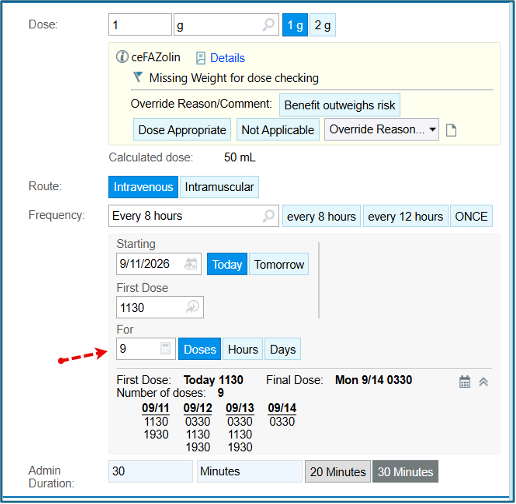Image resolution: width=516 pixels, height=504 pixels.
Task: Select Tomorrow as the start date
Action: click(x=279, y=264)
